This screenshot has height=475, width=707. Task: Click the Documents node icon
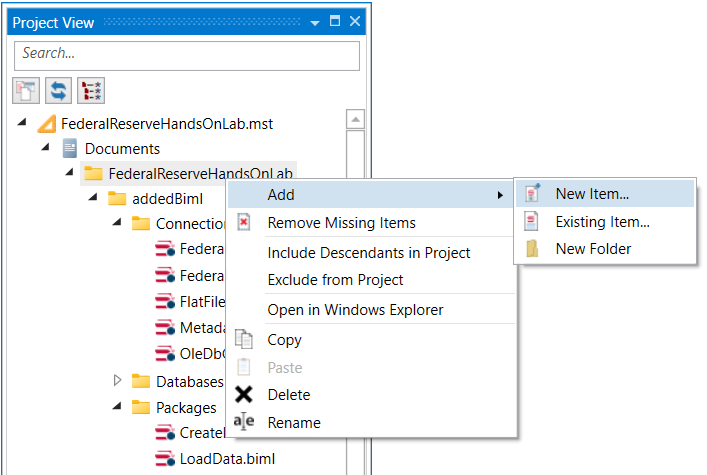click(70, 149)
